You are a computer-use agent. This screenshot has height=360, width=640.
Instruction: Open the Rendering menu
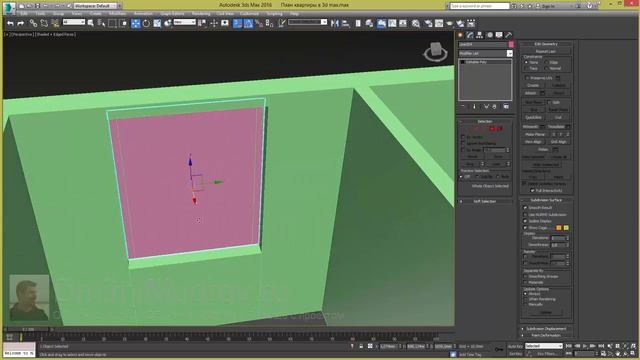coord(201,14)
